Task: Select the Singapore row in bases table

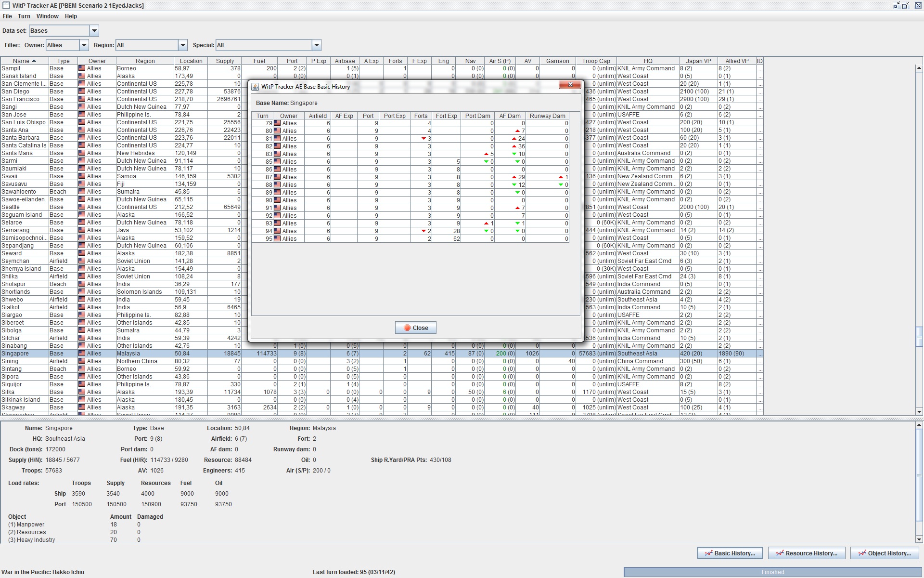Action: (x=382, y=354)
